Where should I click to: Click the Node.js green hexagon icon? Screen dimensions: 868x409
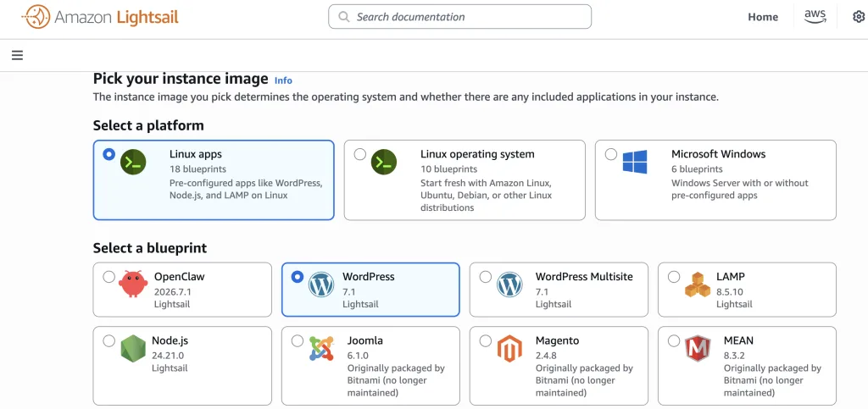pos(133,349)
